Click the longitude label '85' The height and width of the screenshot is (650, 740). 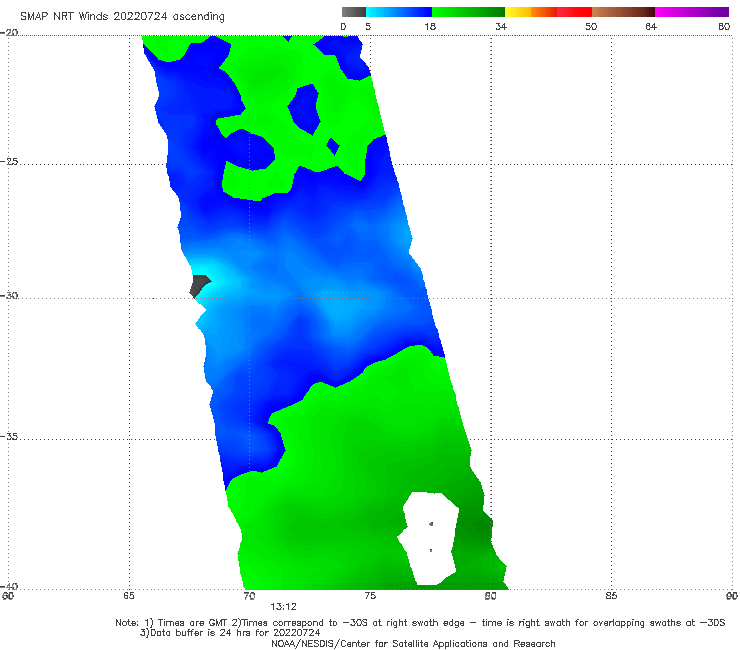[611, 596]
